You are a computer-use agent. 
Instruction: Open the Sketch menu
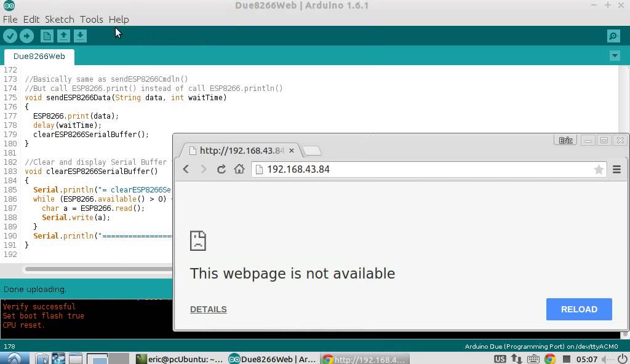(60, 19)
